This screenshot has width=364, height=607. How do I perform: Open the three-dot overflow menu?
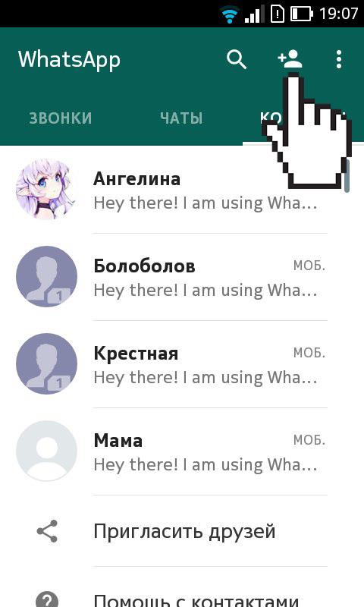click(x=339, y=60)
